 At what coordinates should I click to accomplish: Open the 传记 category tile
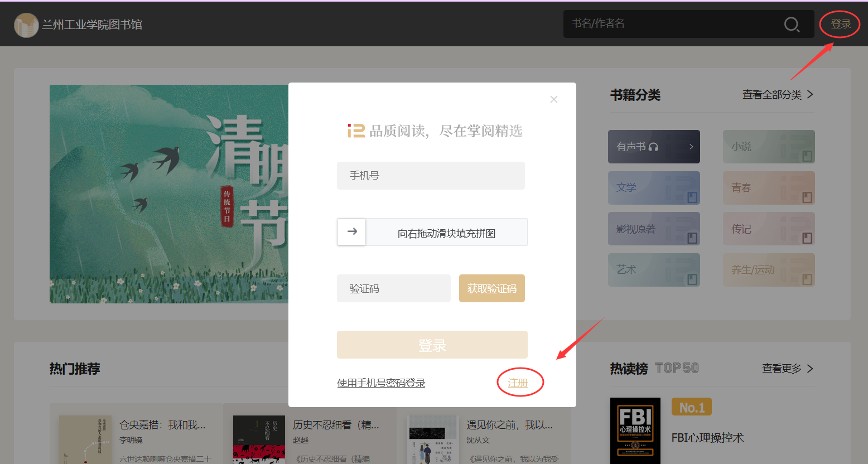768,229
